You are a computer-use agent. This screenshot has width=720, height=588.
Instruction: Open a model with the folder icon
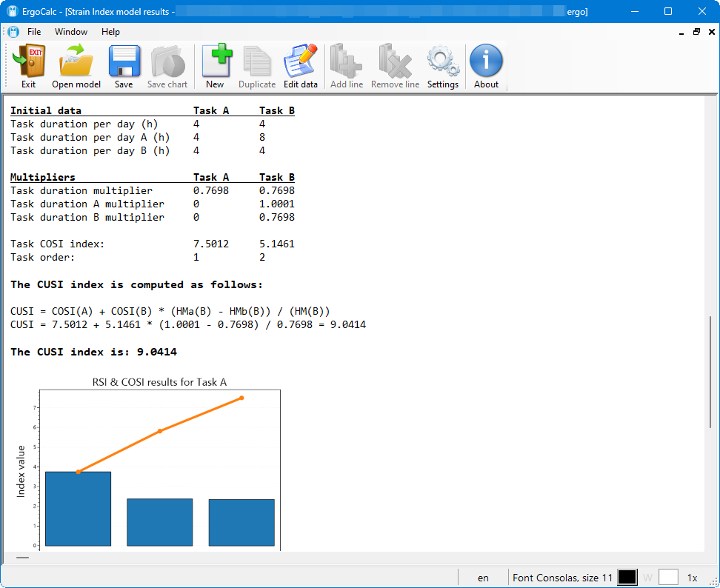click(76, 67)
